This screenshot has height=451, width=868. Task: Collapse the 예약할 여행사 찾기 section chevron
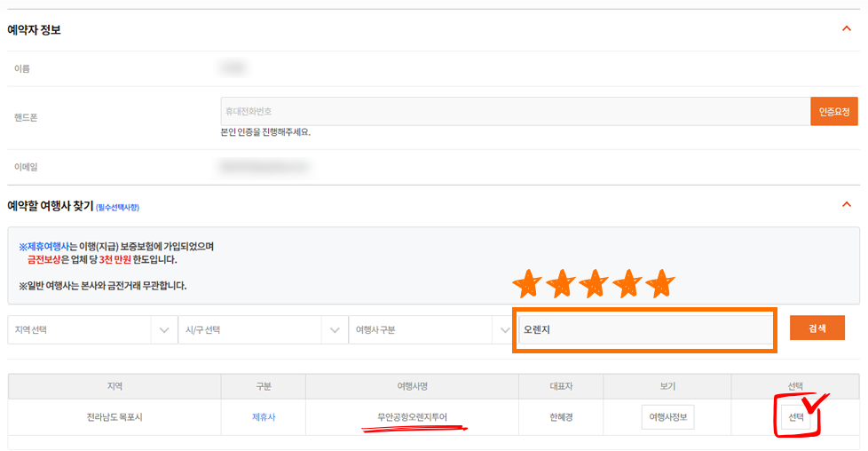click(846, 205)
